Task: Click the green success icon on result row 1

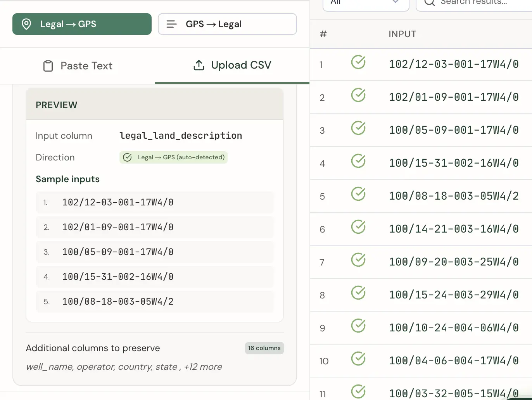Action: point(358,62)
